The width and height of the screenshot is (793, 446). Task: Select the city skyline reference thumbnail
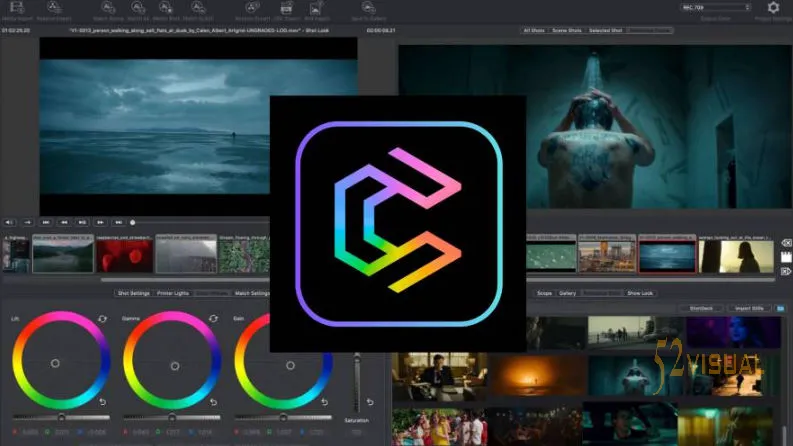tap(607, 254)
